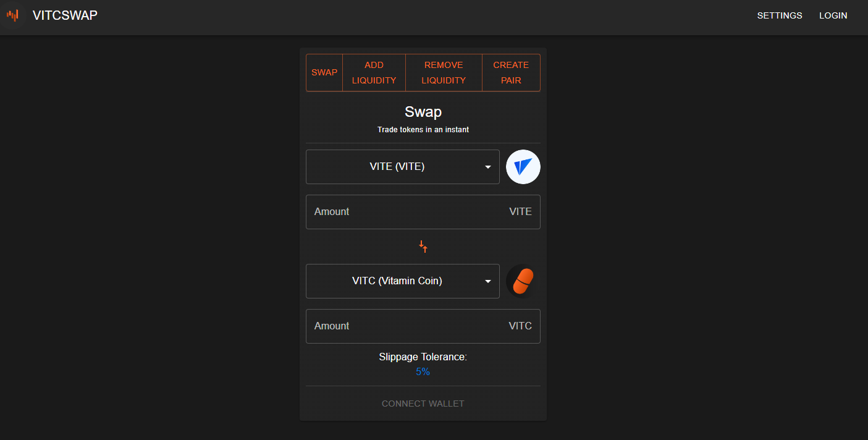
Task: Click the VITCSWAP logo icon
Action: tap(12, 15)
